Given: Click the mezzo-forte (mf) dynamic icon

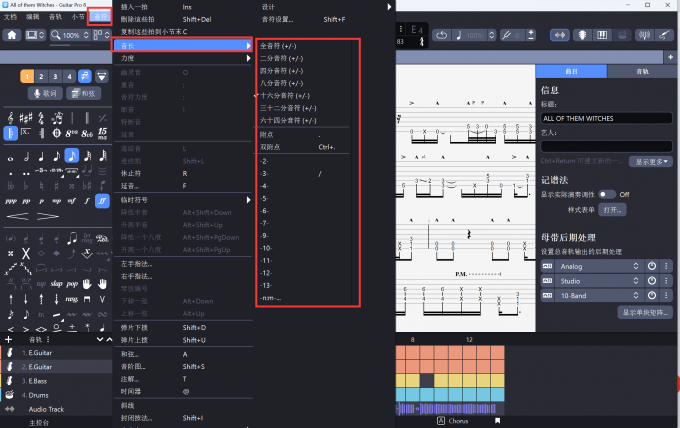Looking at the screenshot, I should pyautogui.click(x=72, y=201).
